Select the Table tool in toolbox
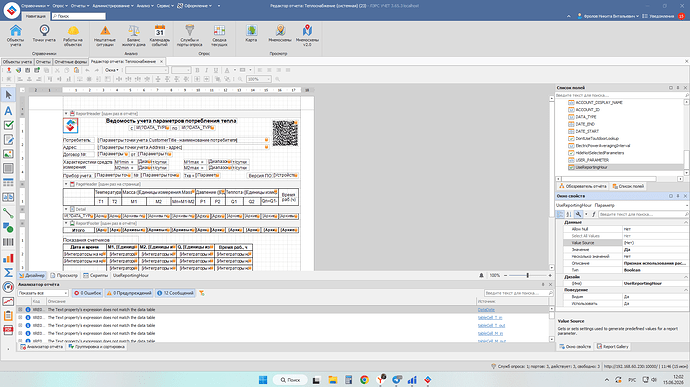690x387 pixels. point(8,183)
